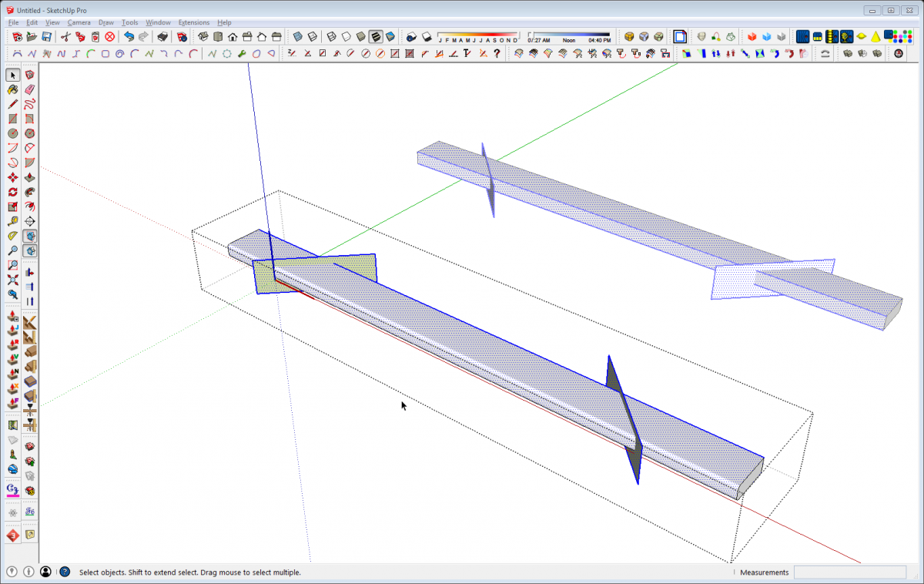Pick the Eraser tool
Screen dimensions: 924x584
point(29,89)
